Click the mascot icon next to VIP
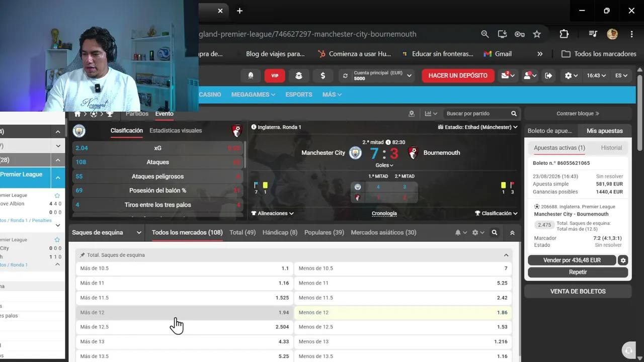 tap(299, 75)
